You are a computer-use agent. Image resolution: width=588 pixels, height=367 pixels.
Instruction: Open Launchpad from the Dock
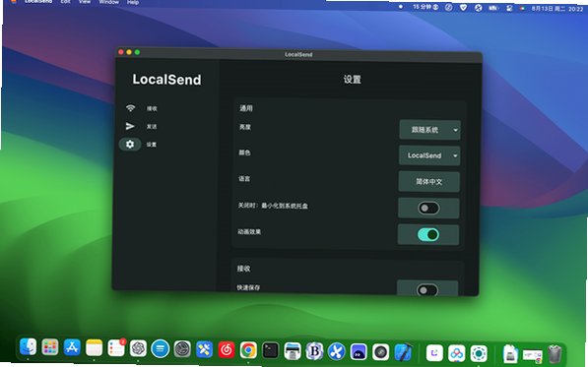click(50, 347)
